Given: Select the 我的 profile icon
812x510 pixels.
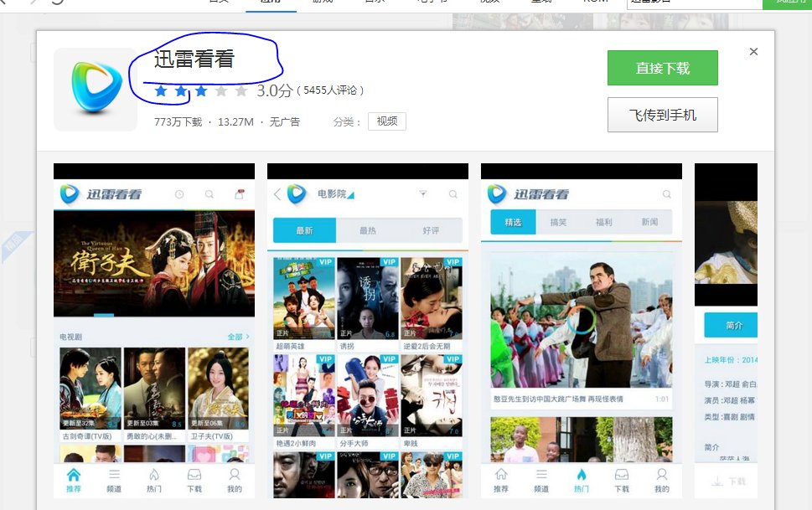Looking at the screenshot, I should 235,480.
